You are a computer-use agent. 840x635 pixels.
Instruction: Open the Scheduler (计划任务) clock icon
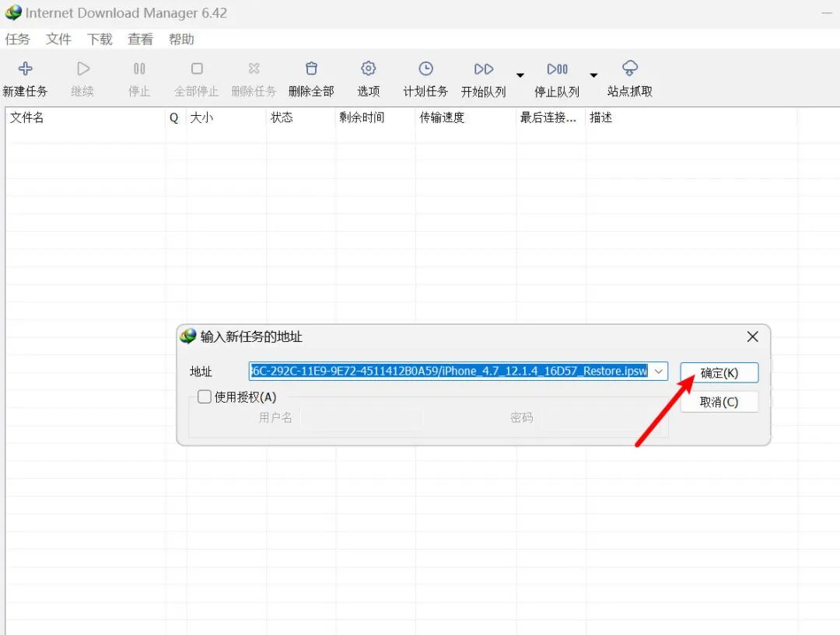(426, 68)
